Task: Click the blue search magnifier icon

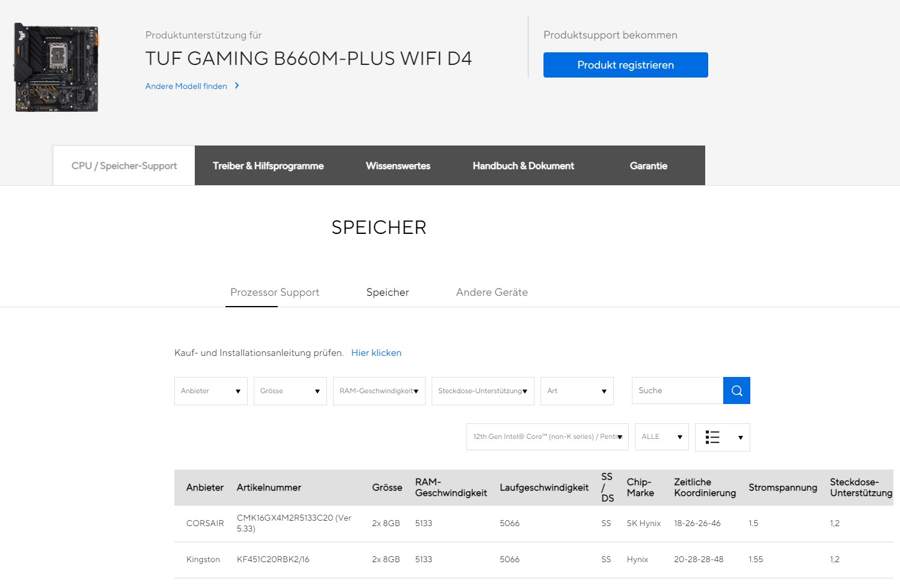Action: [736, 391]
